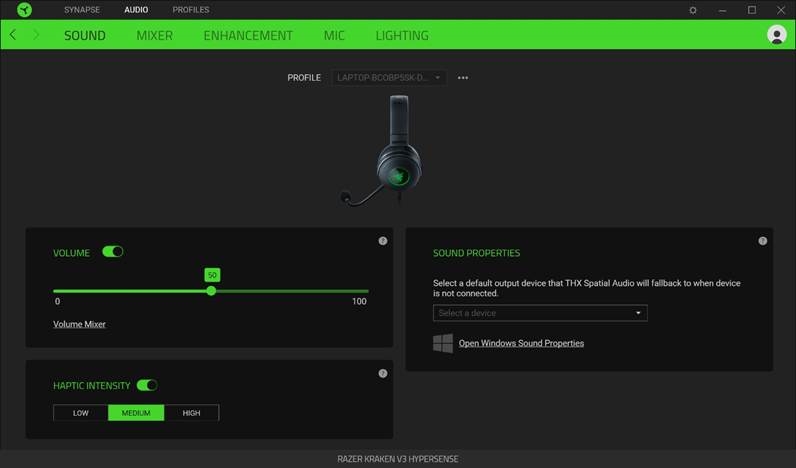Open the Sound tab
The image size is (796, 468).
point(85,35)
